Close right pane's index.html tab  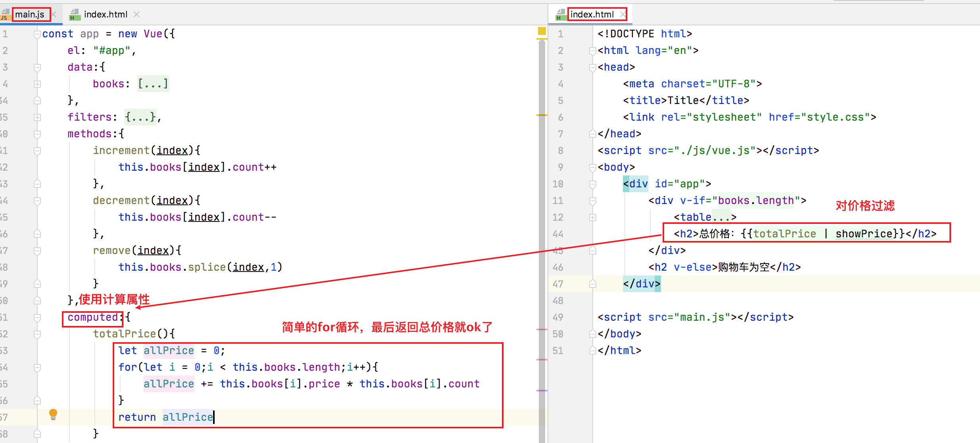point(623,14)
